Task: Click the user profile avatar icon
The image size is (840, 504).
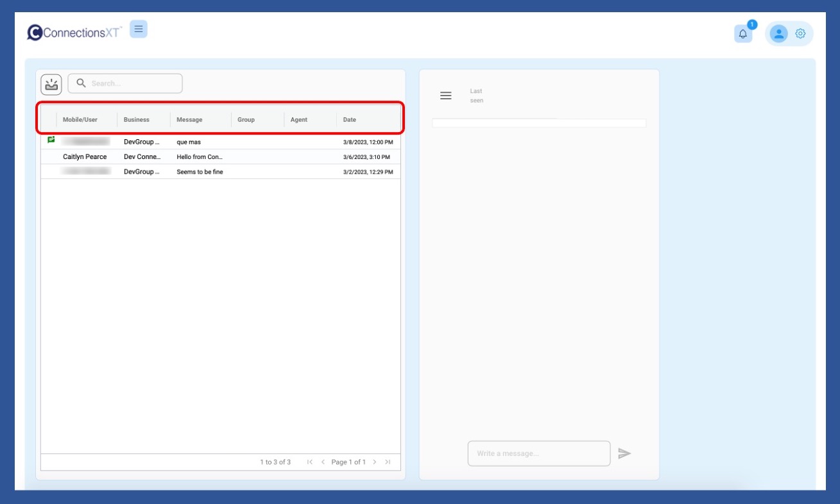Action: pos(778,34)
